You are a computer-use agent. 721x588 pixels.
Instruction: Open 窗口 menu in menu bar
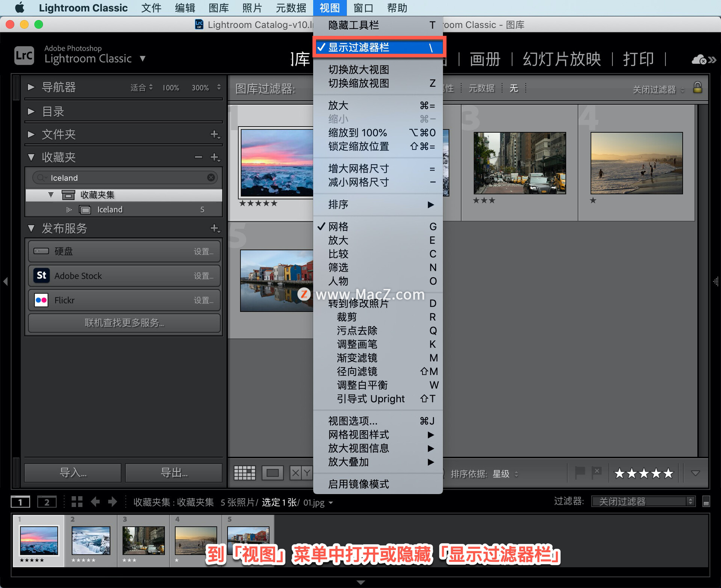coord(363,8)
